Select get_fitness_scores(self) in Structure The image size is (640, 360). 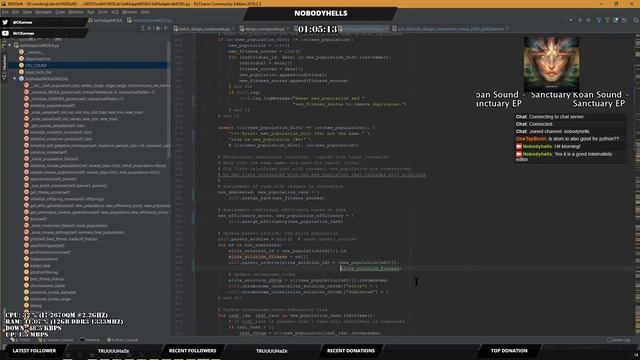click(47, 192)
